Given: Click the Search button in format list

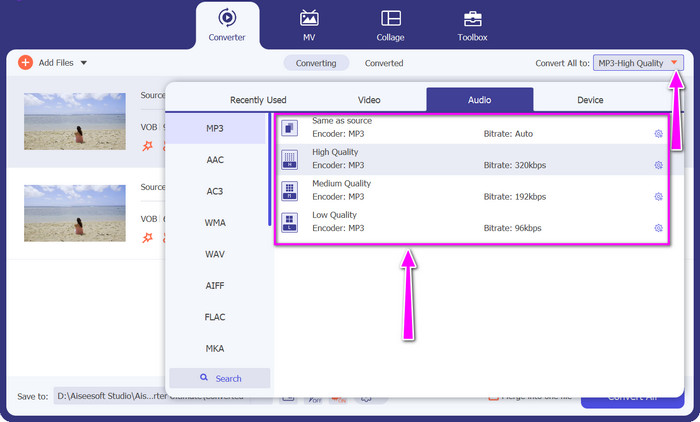Looking at the screenshot, I should [x=219, y=378].
